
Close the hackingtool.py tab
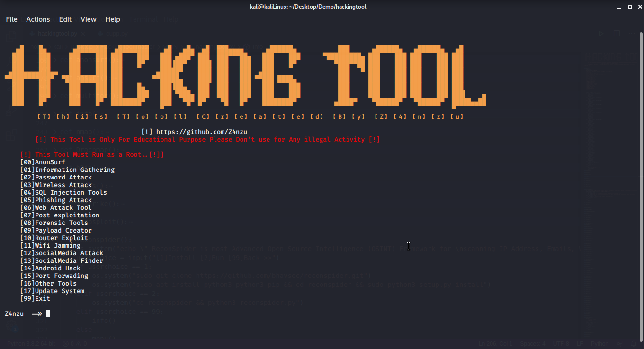click(83, 33)
